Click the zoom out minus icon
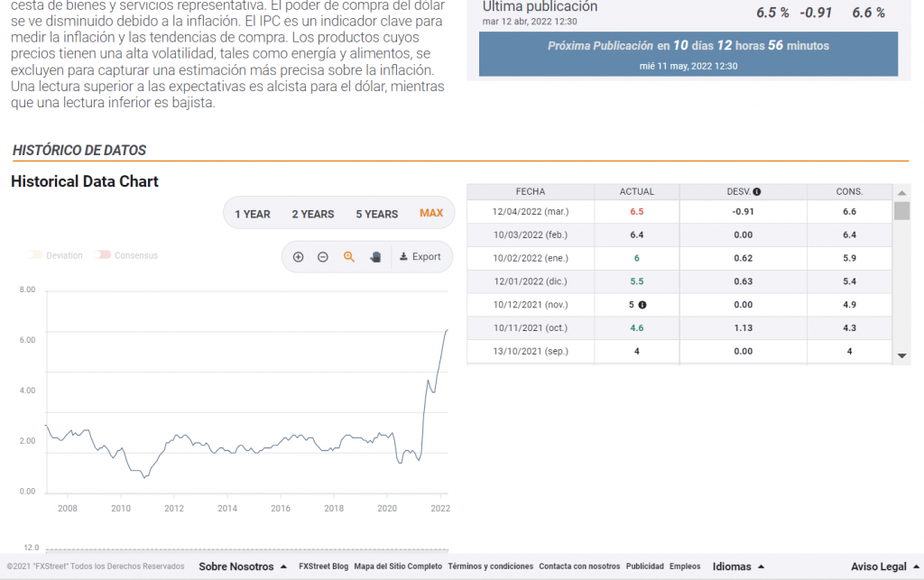924x580 pixels. click(323, 257)
